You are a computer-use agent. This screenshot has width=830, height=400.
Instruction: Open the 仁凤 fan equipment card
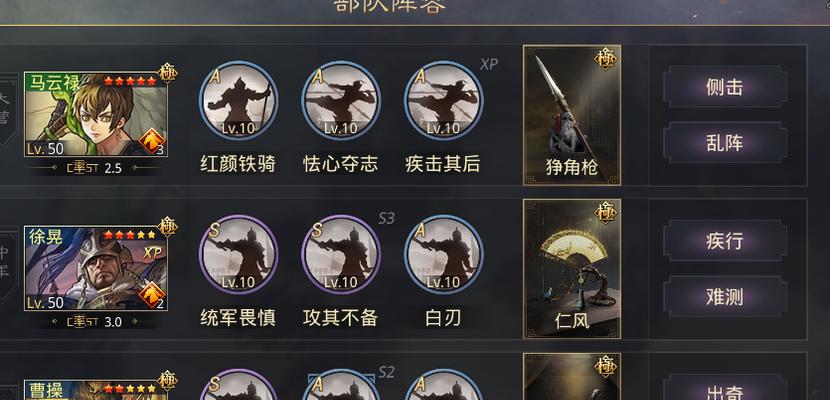572,269
